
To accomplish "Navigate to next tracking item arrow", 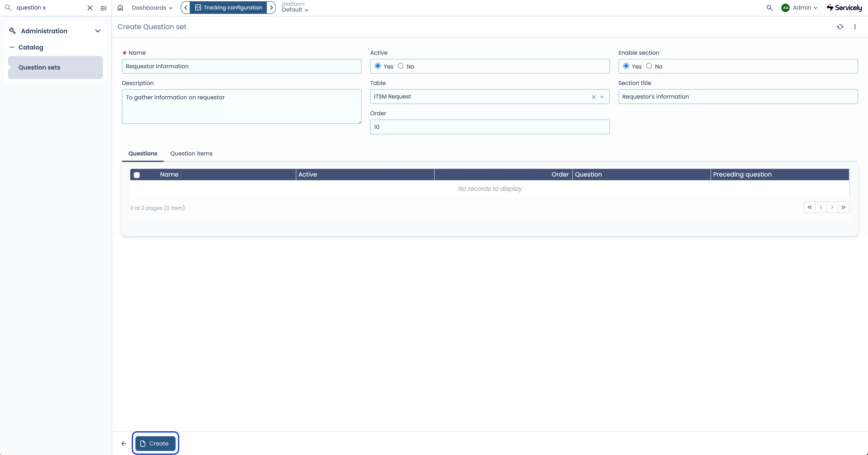I will pos(271,7).
